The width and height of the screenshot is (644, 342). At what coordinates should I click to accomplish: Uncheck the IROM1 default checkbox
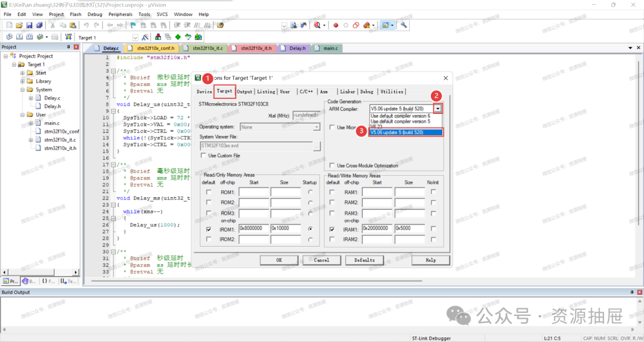(x=209, y=229)
